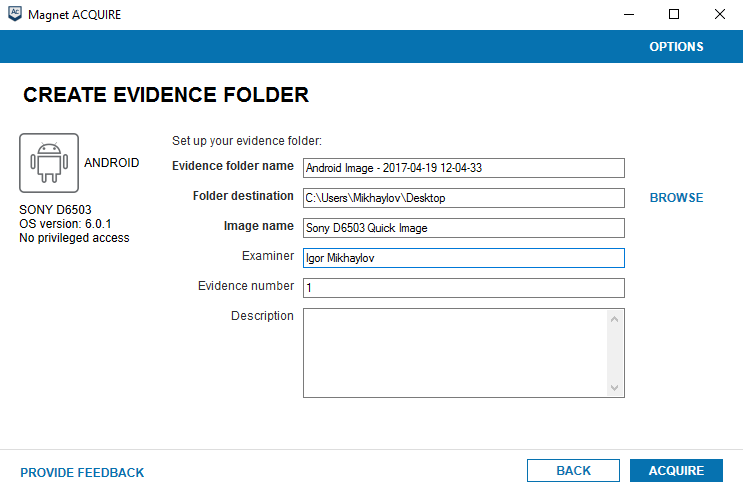Click the 'Examiner' label
Screen dimensions: 743x492
268,256
